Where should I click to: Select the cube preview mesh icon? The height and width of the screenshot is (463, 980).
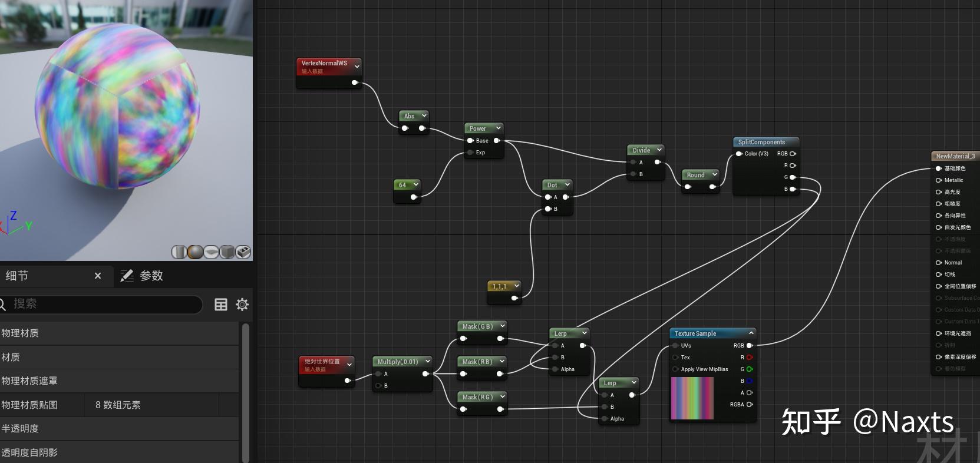pos(227,252)
